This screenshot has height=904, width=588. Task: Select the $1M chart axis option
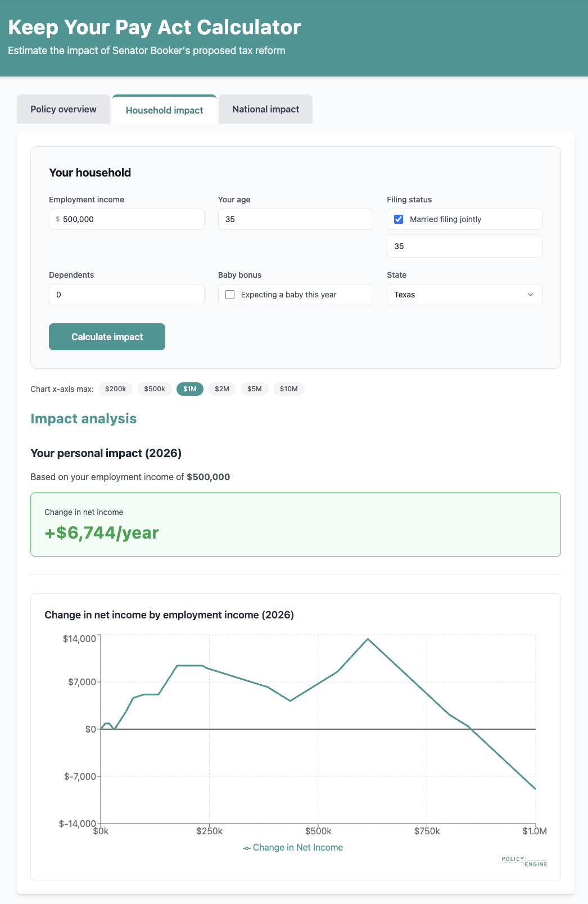tap(190, 389)
